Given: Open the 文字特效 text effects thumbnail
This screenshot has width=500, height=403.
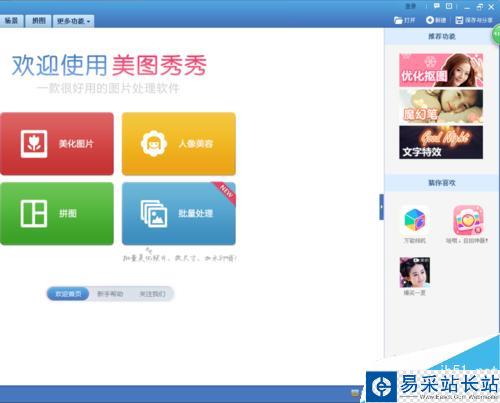Looking at the screenshot, I should [441, 142].
